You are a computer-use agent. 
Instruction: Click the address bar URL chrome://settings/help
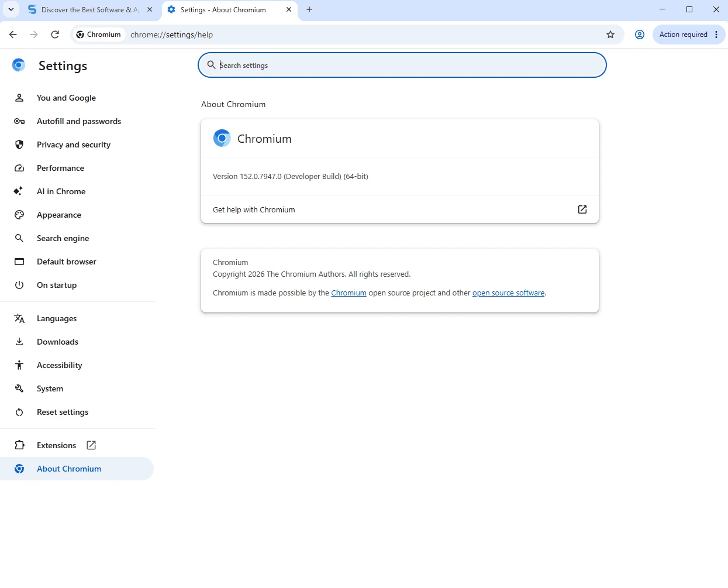[172, 35]
